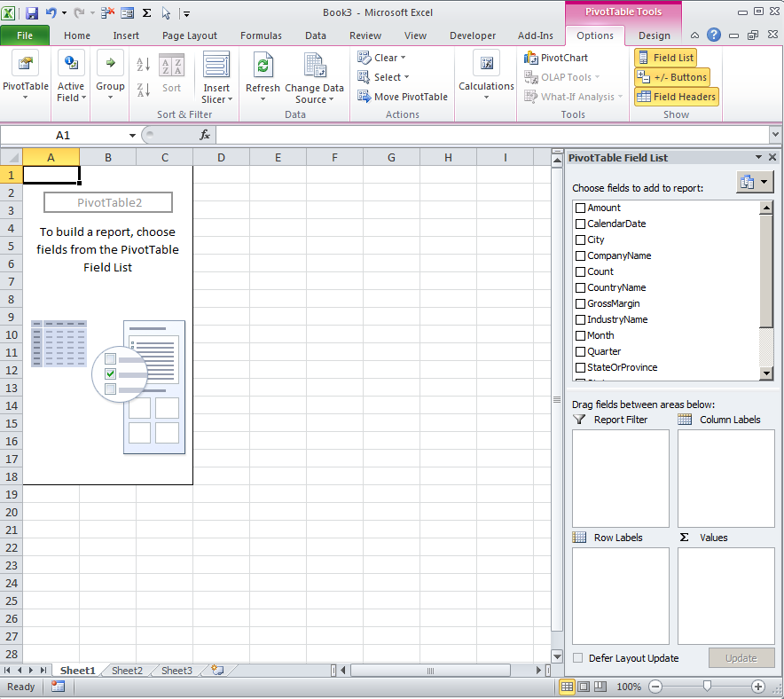Insert a PivotChart
Image resolution: width=784 pixels, height=699 pixels.
pyautogui.click(x=555, y=58)
